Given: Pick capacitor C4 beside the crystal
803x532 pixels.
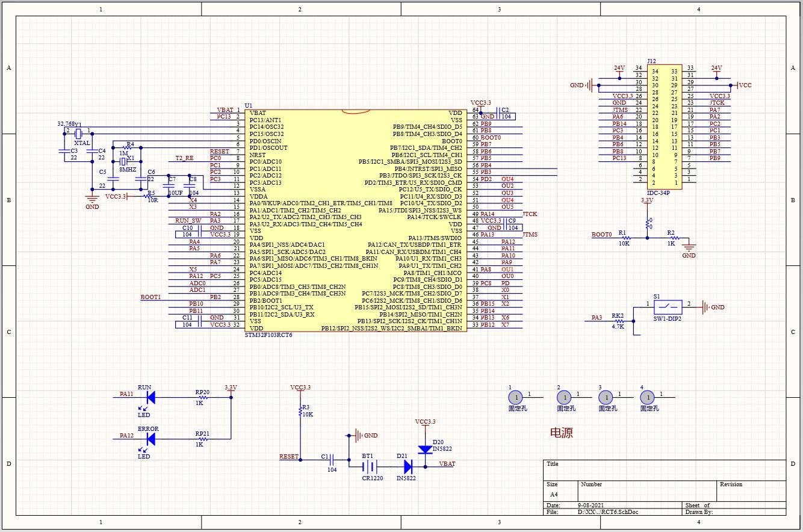Looking at the screenshot, I should 91,152.
